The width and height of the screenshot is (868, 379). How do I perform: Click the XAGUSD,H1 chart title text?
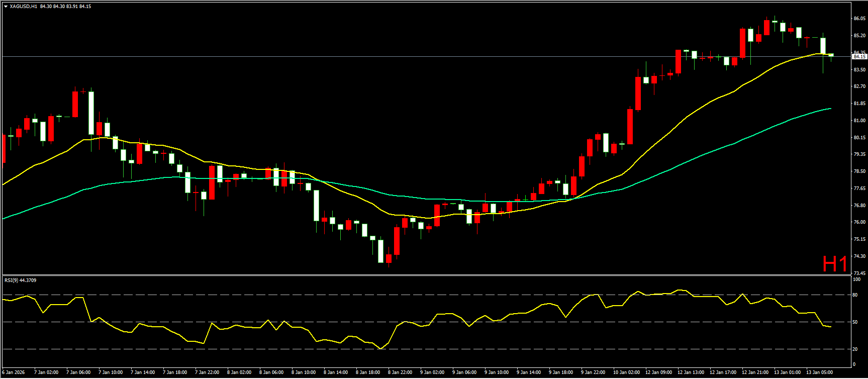(23, 7)
